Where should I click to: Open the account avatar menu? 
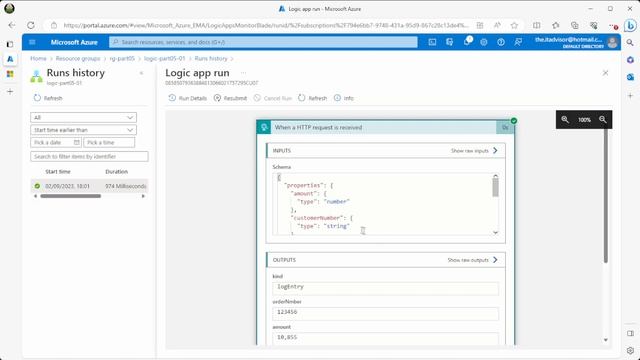[612, 42]
